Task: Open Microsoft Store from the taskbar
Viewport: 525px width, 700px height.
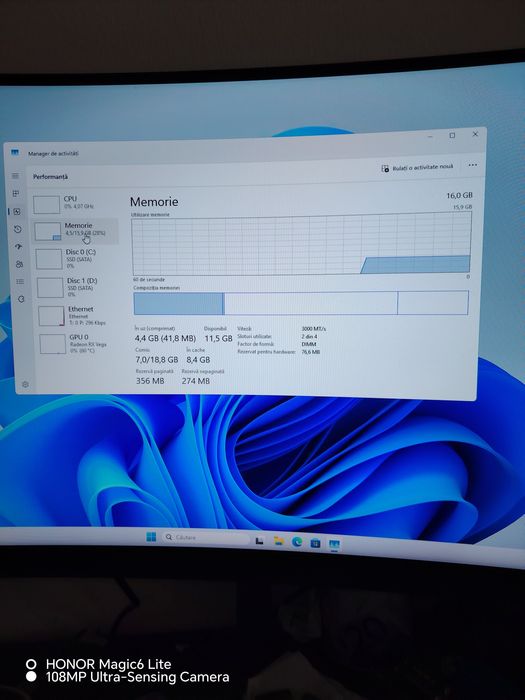Action: [315, 543]
